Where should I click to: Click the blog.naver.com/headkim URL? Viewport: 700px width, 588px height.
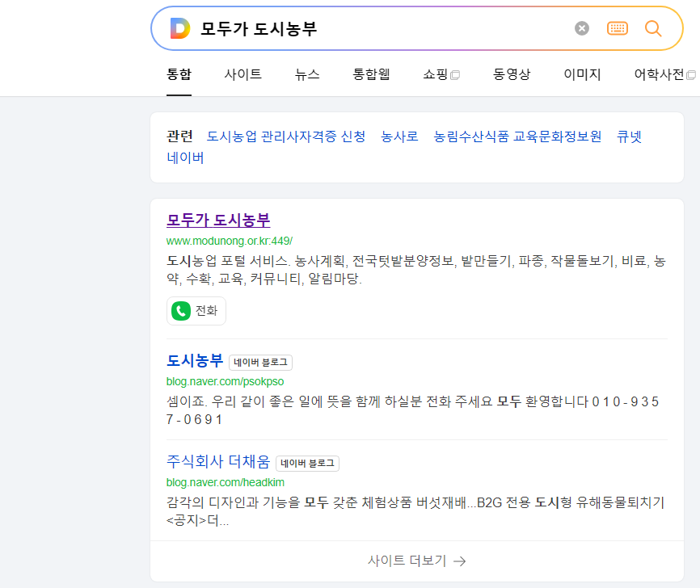pos(226,482)
